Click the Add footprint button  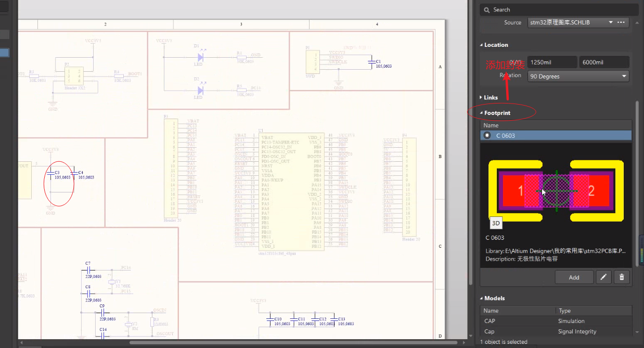point(574,277)
